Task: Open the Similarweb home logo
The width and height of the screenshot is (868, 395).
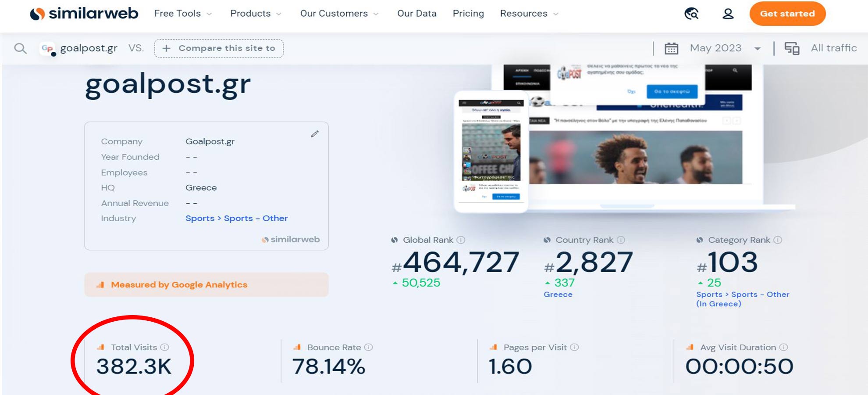Action: [x=84, y=14]
